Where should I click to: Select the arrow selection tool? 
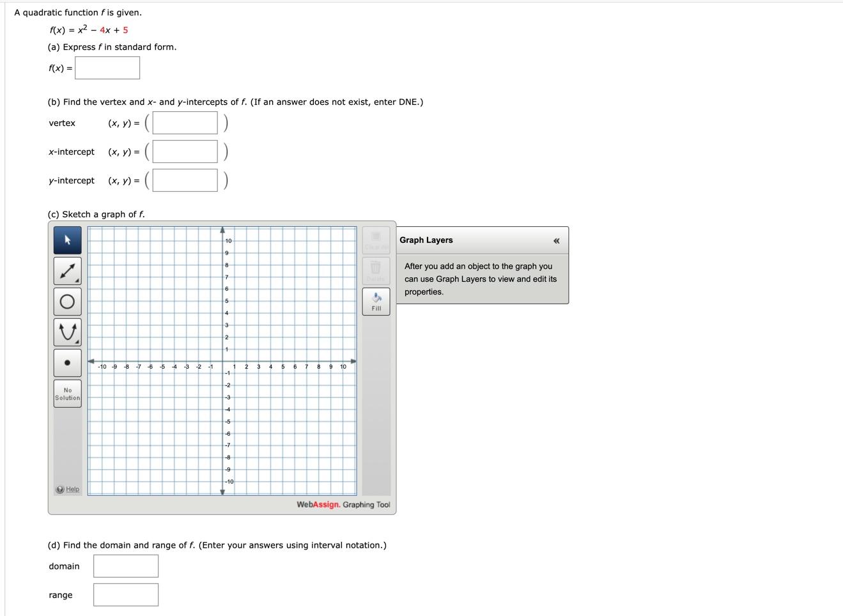[66, 240]
